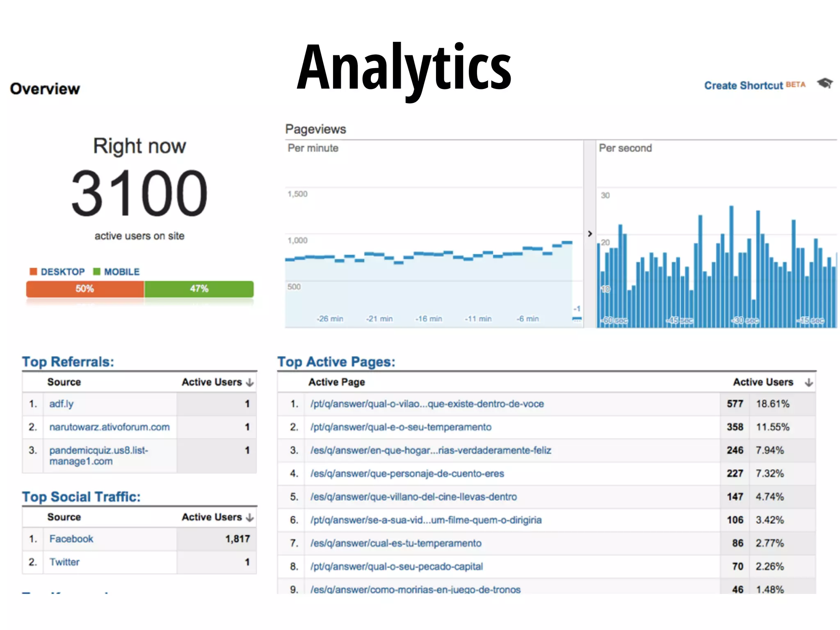Collapse per minute chart using the chevron arrow
The height and width of the screenshot is (630, 840).
(590, 233)
